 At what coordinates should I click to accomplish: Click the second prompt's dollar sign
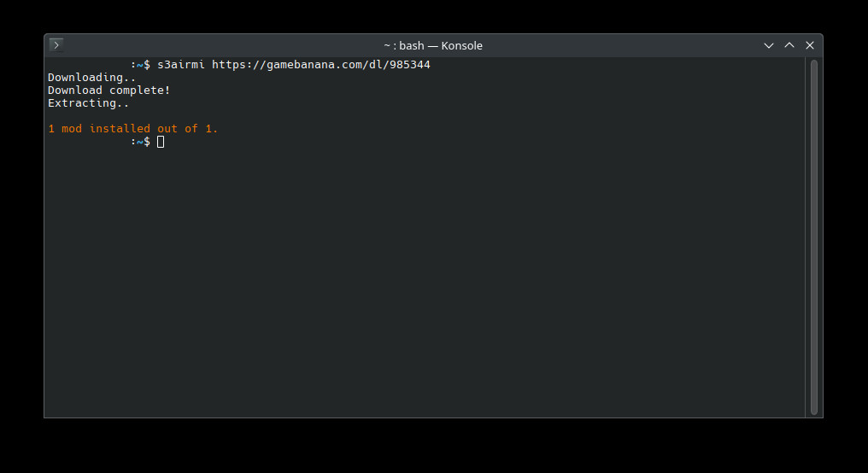(147, 142)
